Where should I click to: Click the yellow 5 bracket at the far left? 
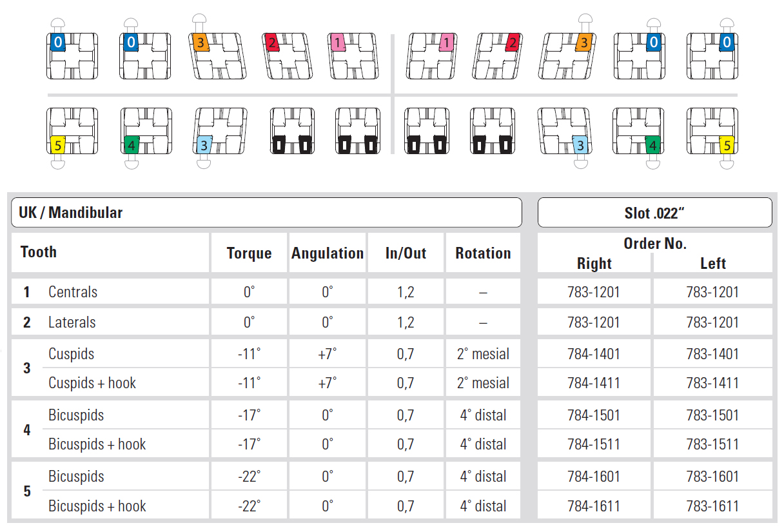73,132
